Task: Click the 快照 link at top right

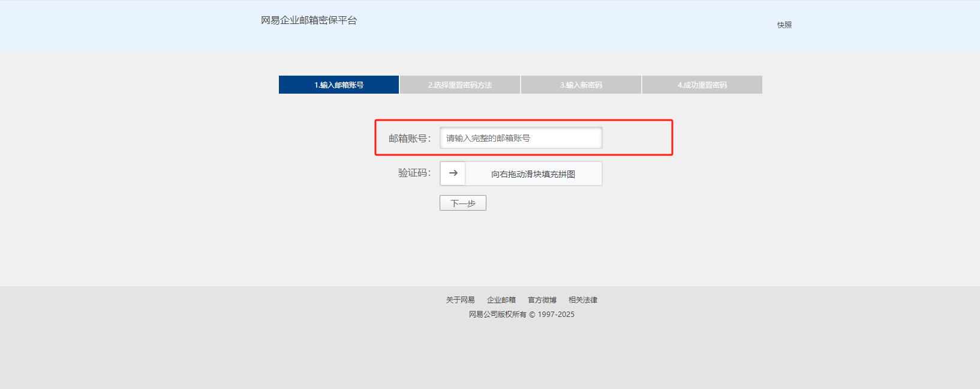Action: 784,25
